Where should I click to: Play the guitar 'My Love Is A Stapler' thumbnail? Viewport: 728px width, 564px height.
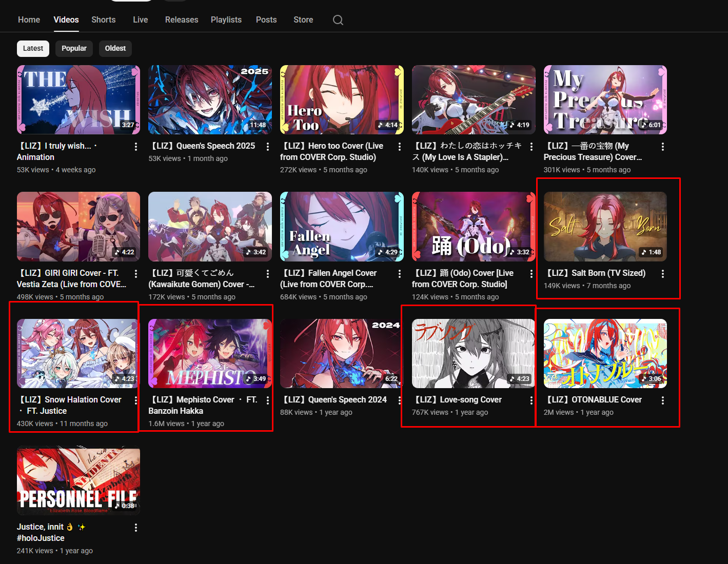tap(474, 99)
